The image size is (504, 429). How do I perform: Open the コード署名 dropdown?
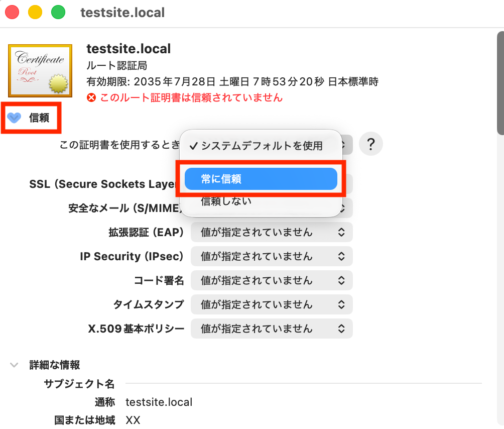pyautogui.click(x=272, y=280)
